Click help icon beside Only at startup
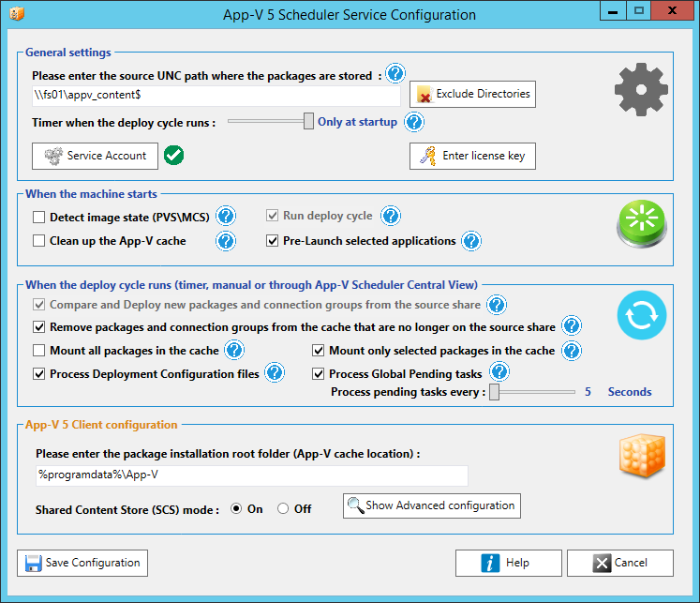This screenshot has height=603, width=700. click(414, 122)
